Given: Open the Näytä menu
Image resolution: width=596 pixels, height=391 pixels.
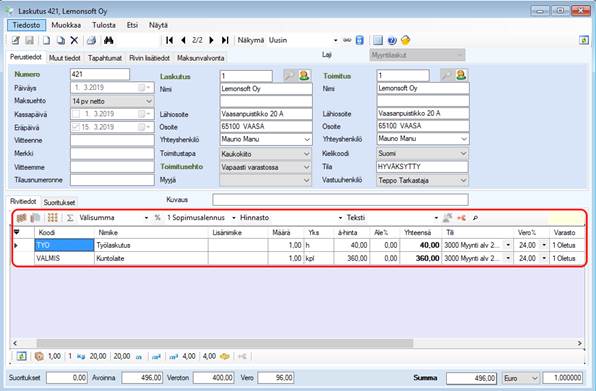Looking at the screenshot, I should [x=158, y=25].
